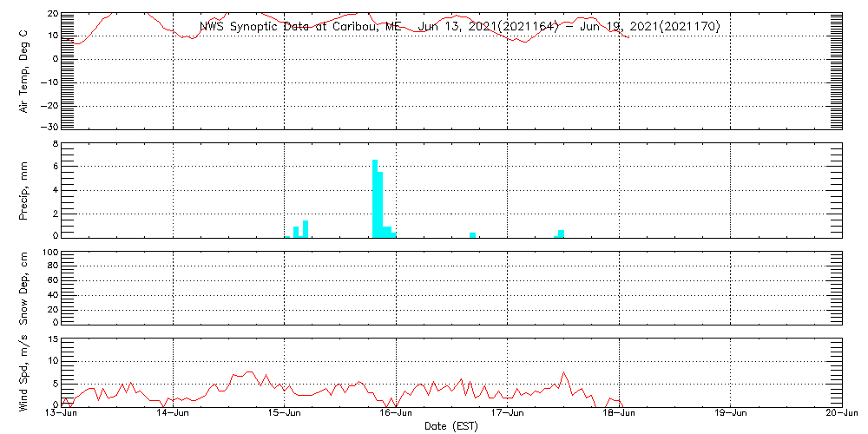The width and height of the screenshot is (868, 434).
Task: Select the 13-Jun date tick label
Action: point(62,415)
